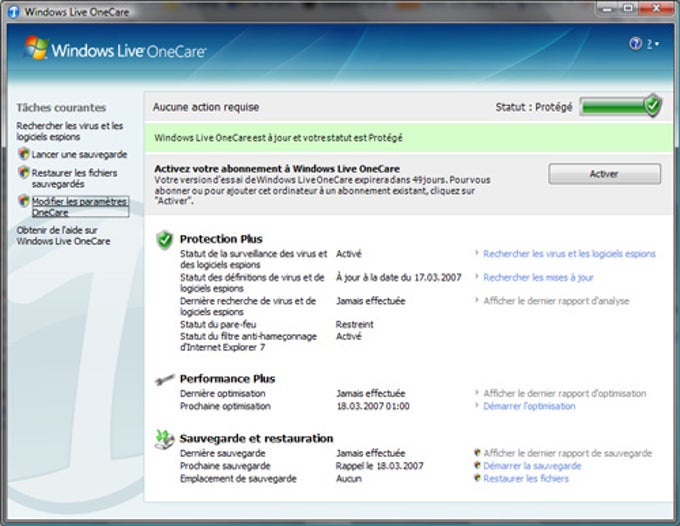Image resolution: width=680 pixels, height=526 pixels.
Task: Click Afficher le dernier rapport d'optimisation
Action: point(565,393)
